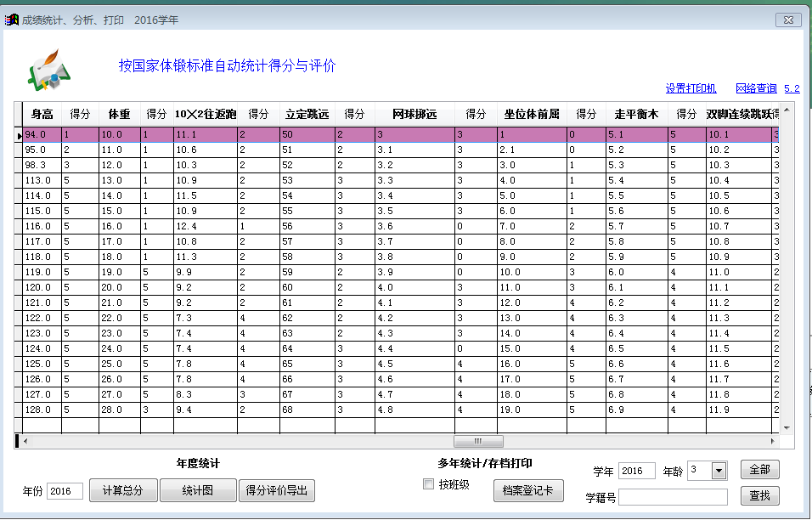Click the horizontal scrollbar right arrow
Viewport: 812px width, 520px height.
coord(772,441)
